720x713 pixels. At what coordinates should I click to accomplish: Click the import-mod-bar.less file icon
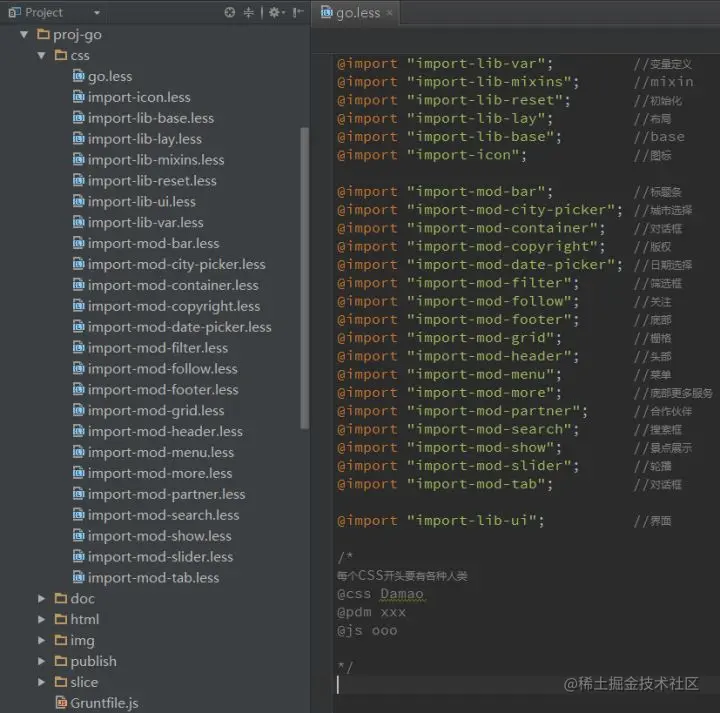tap(79, 243)
